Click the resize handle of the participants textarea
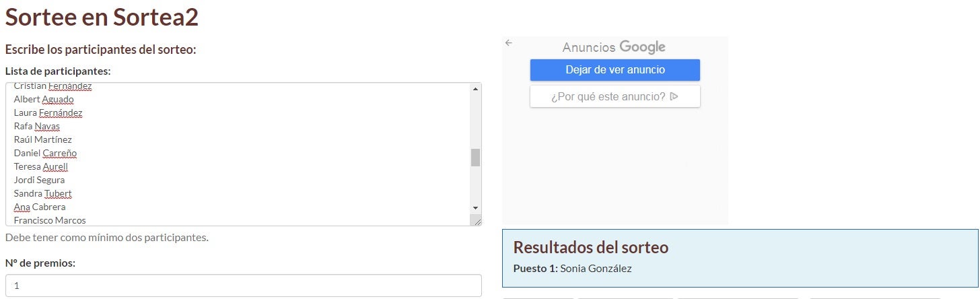The image size is (980, 299). pyautogui.click(x=477, y=221)
